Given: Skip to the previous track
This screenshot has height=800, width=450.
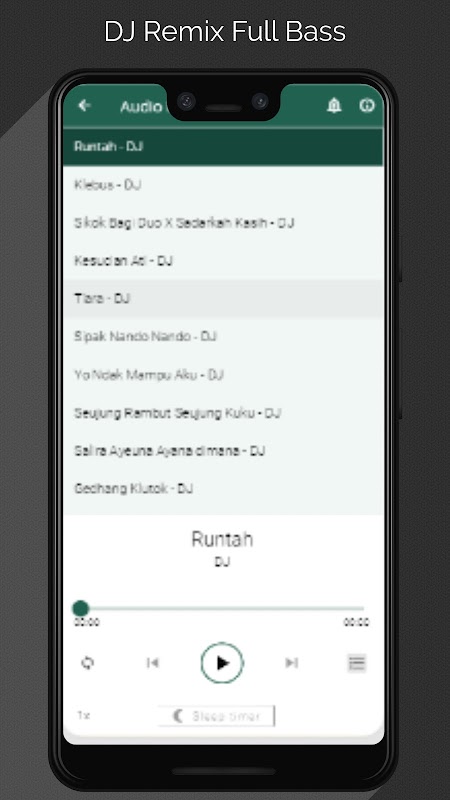Looking at the screenshot, I should [x=153, y=663].
